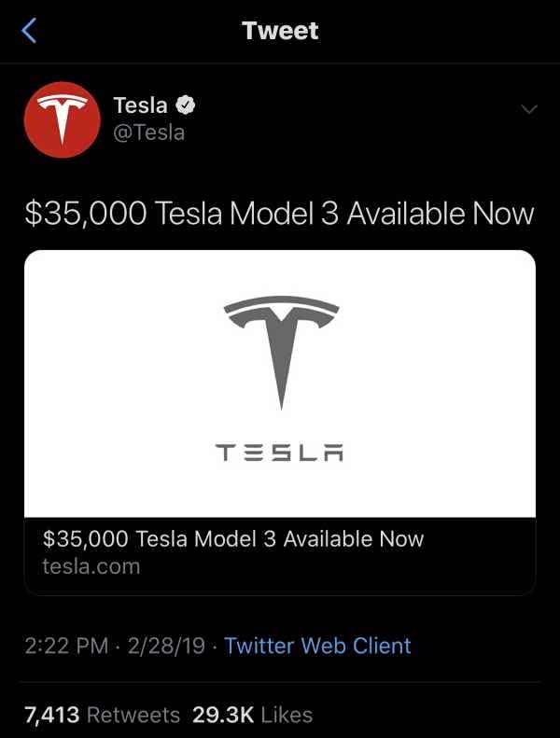
Task: Open the Tesla display name profile
Action: pos(140,105)
